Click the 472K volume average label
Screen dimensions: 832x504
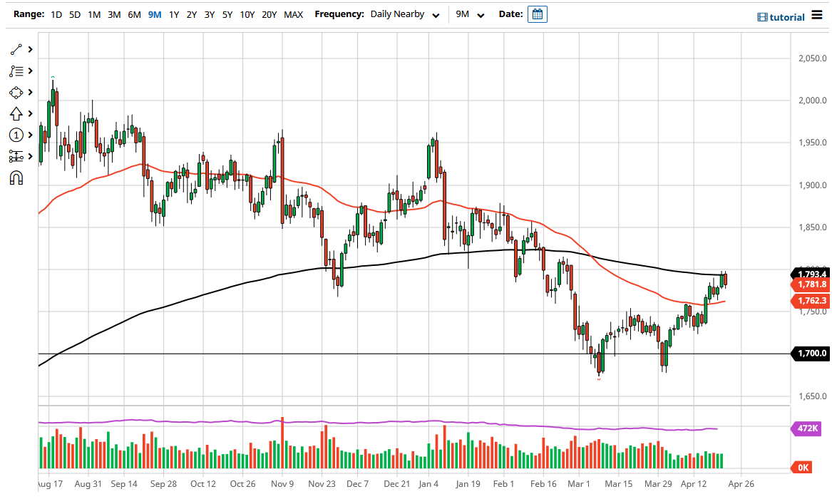[x=806, y=428]
